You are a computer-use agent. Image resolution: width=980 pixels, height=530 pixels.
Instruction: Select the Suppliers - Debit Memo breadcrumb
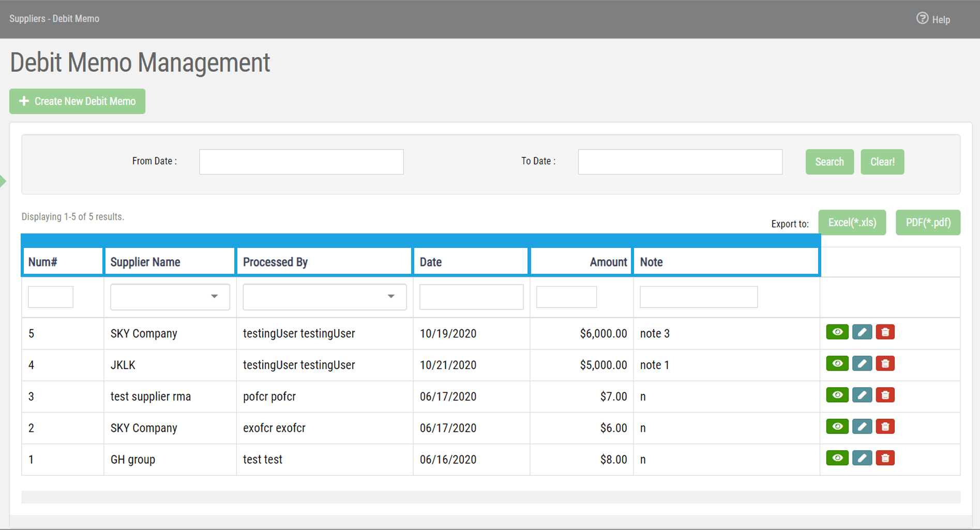pos(54,19)
